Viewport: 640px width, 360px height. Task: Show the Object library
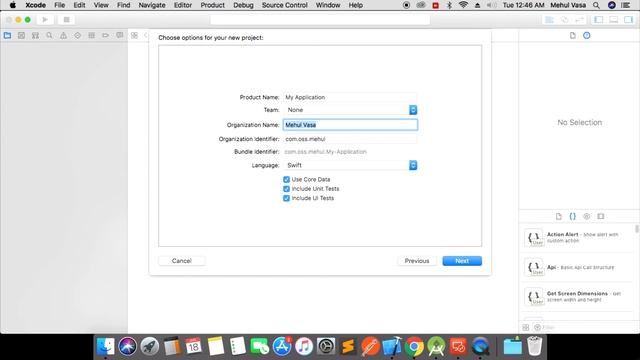click(587, 216)
